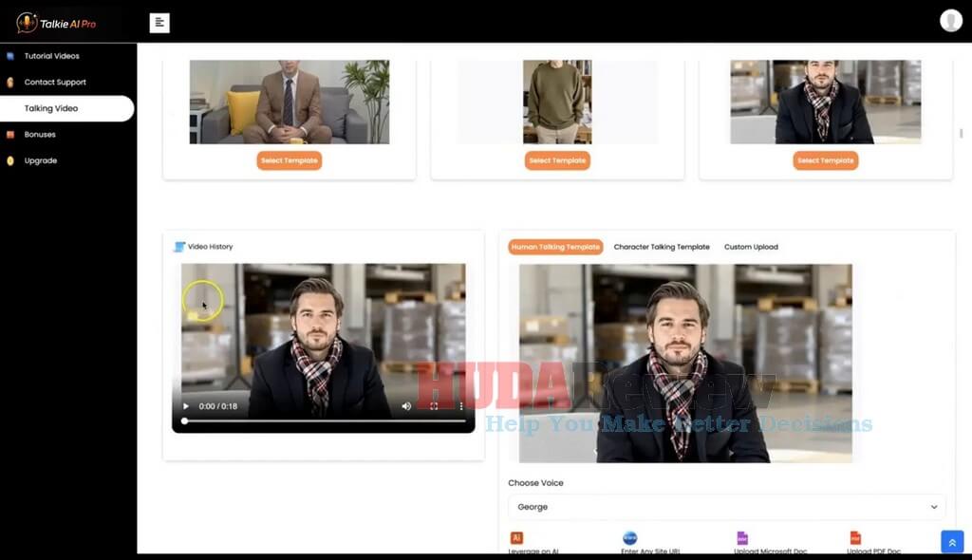Seek the video progress bar
This screenshot has height=560, width=972.
pos(324,421)
